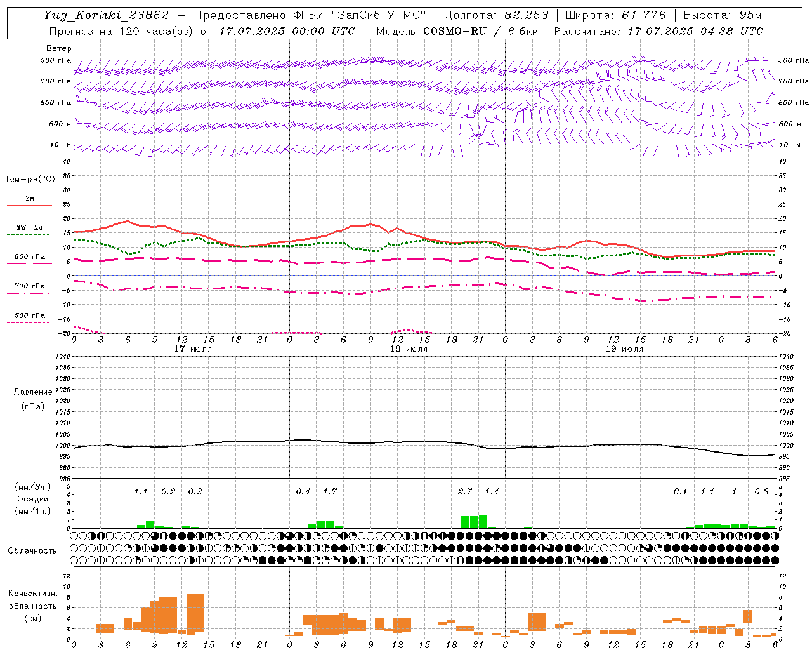This screenshot has height=650, width=812.
Task: Click the (км) convective cloud unit label
Action: click(33, 618)
